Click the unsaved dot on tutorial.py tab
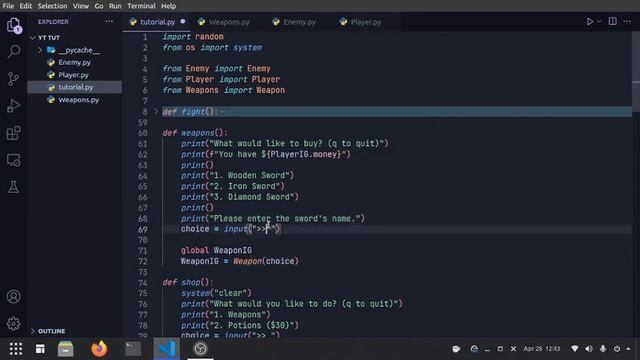640x360 pixels. click(x=183, y=21)
